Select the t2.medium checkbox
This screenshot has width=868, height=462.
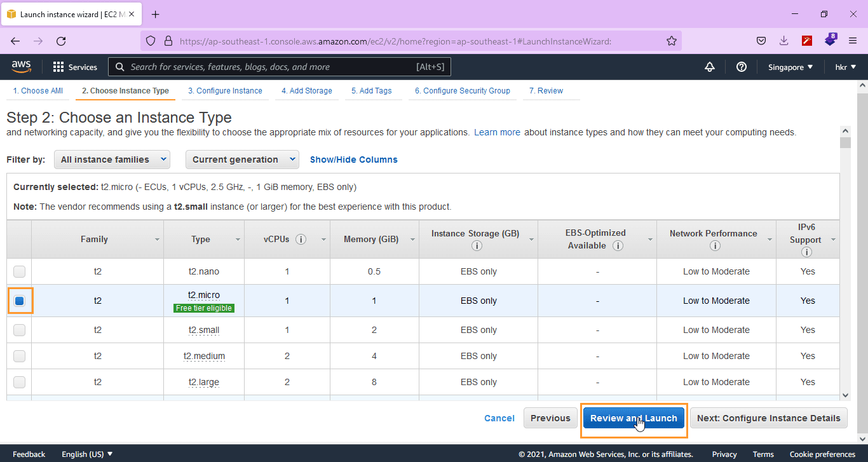point(20,356)
